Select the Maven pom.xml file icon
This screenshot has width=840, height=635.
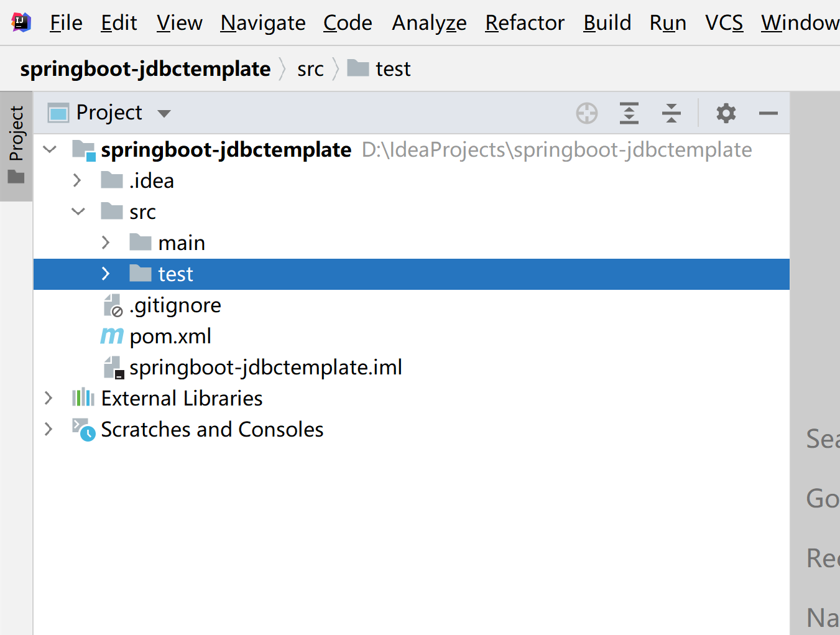111,336
